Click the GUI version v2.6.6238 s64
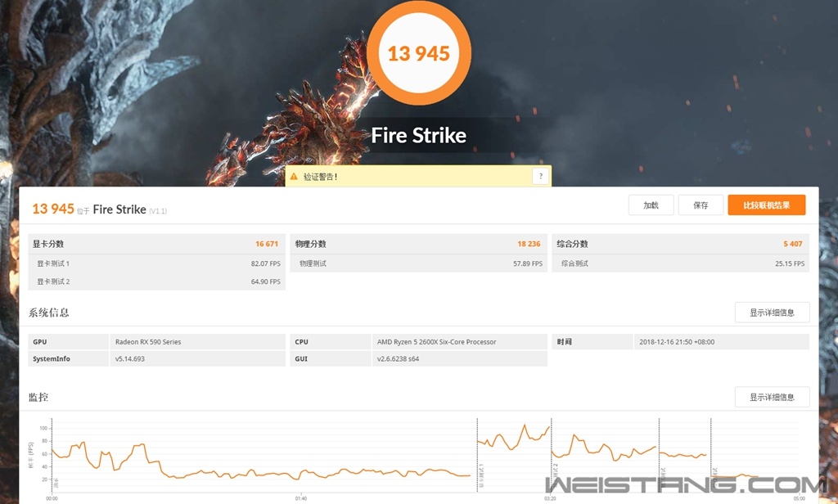The width and height of the screenshot is (838, 504). [398, 359]
